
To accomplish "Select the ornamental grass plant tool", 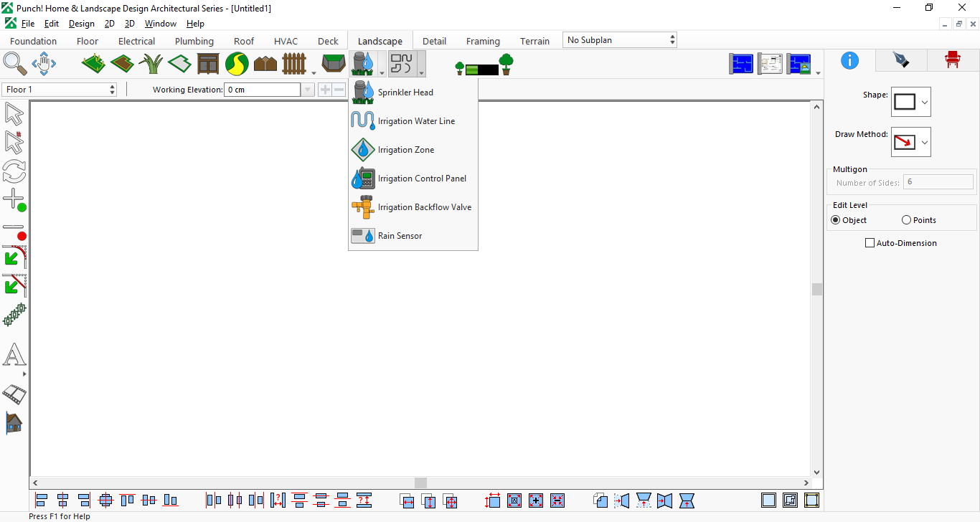I will 151,64.
